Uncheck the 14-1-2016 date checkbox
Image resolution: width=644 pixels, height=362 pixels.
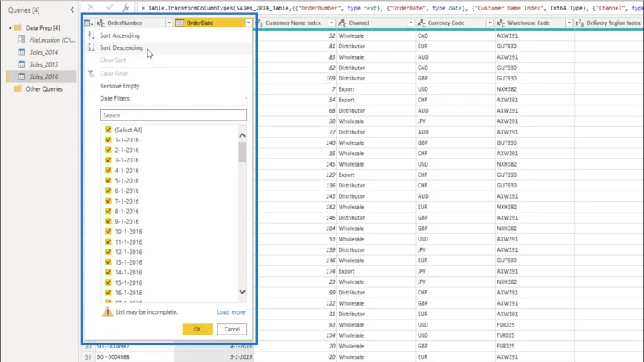click(109, 272)
